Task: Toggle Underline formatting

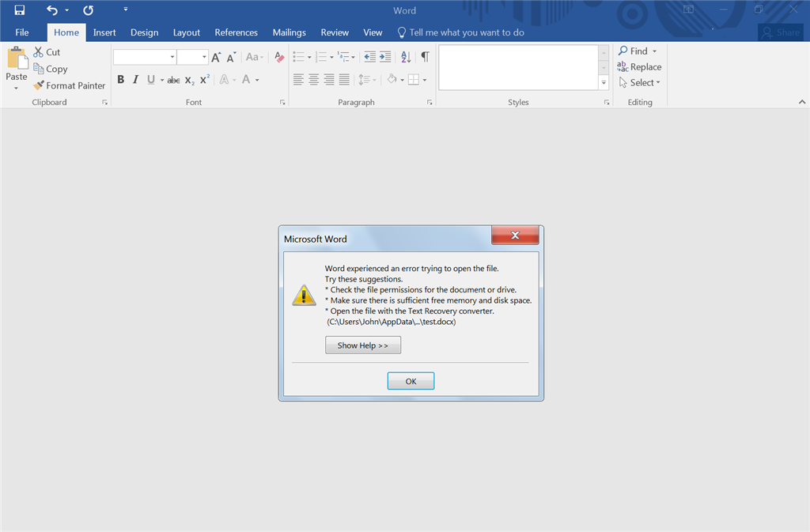Action: (151, 80)
